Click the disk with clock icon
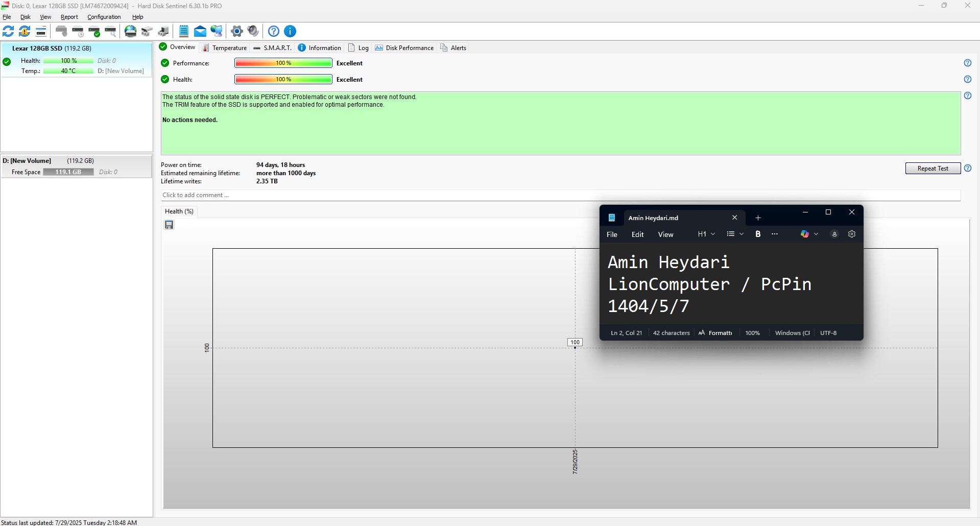Image resolution: width=980 pixels, height=526 pixels. point(78,31)
